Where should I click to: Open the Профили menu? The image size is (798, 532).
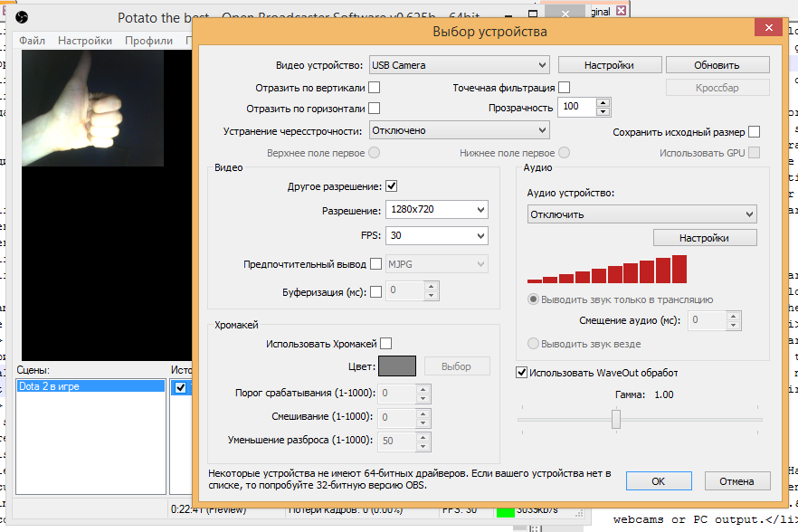[148, 41]
